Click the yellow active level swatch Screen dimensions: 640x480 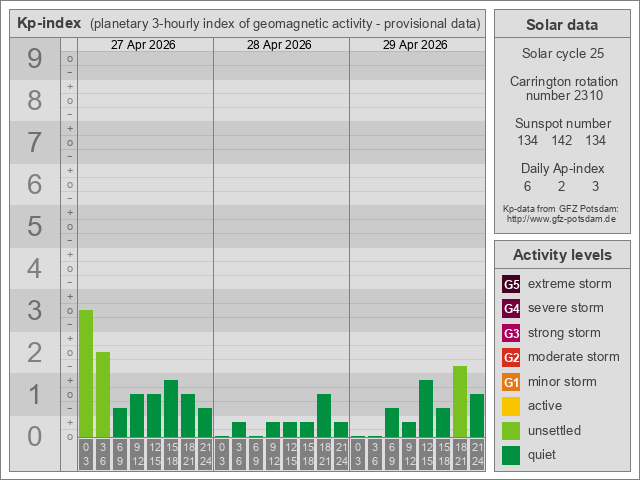511,406
